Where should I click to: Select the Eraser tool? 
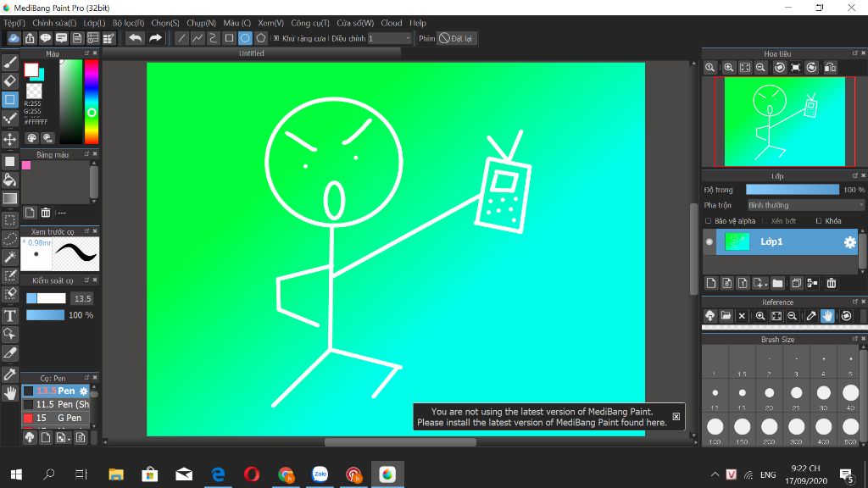point(10,80)
